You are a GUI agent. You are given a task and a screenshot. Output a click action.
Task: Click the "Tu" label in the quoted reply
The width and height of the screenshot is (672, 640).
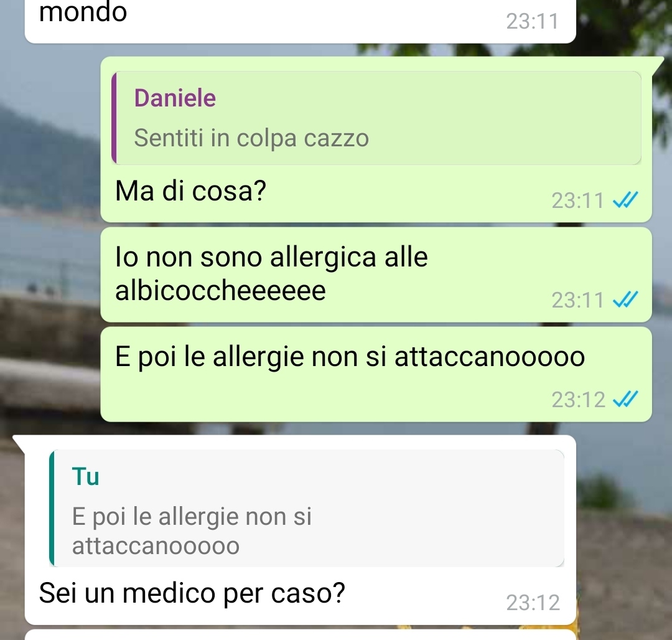(x=86, y=477)
